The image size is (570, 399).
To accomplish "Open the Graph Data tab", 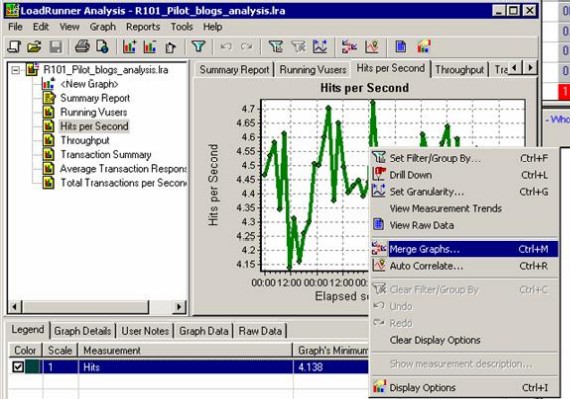I will [x=204, y=331].
